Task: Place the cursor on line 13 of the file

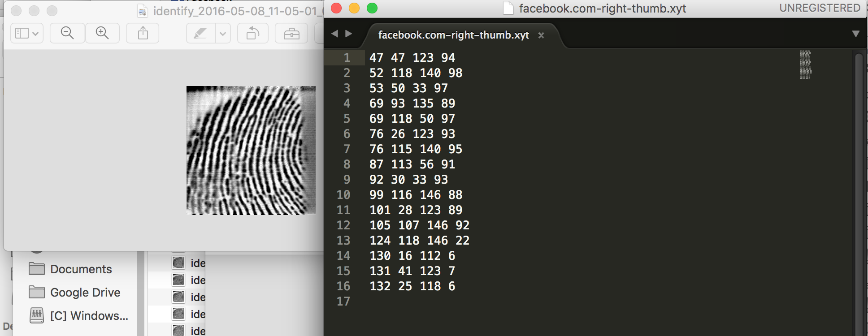Action: 419,241
